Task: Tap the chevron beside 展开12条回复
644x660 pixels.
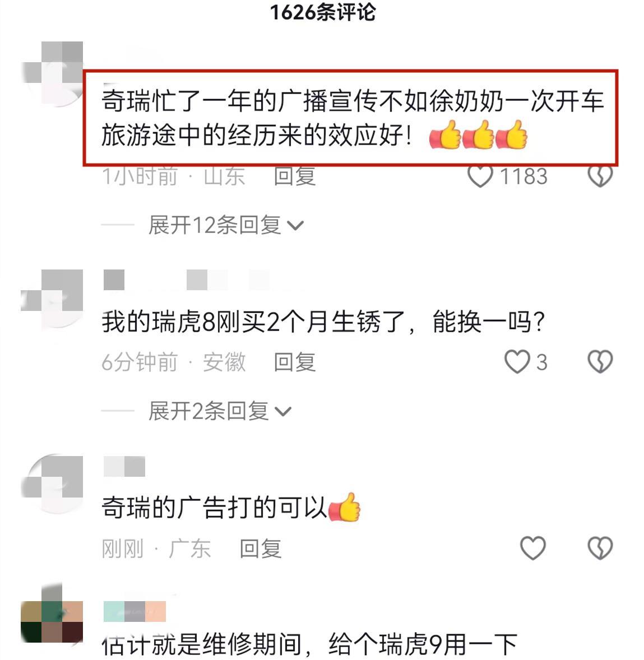Action: click(x=295, y=226)
